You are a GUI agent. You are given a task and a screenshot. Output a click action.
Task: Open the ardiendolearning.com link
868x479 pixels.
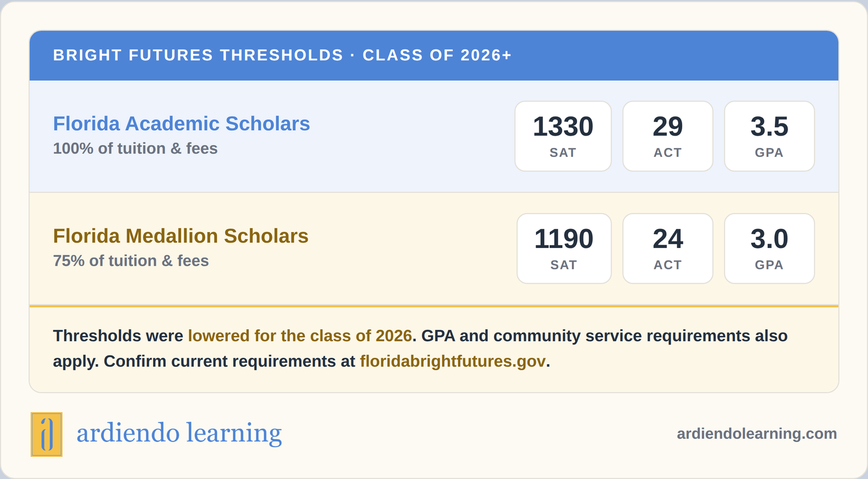pos(756,433)
